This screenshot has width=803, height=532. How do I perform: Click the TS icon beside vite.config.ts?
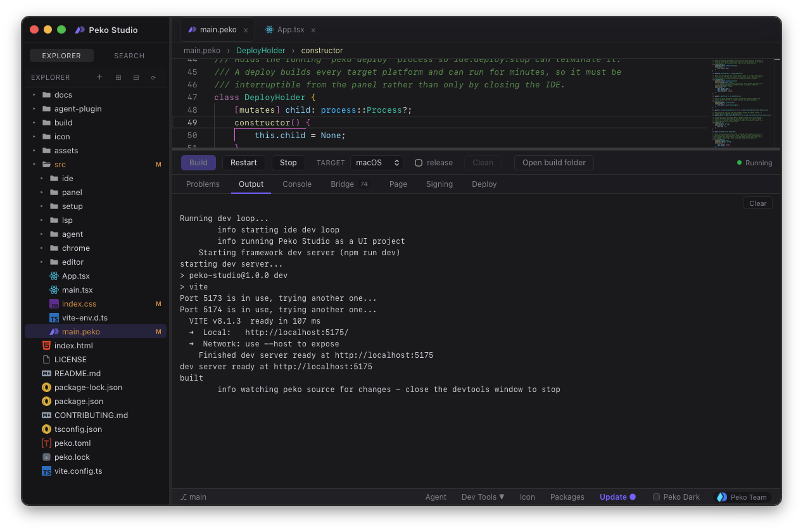[x=46, y=471]
